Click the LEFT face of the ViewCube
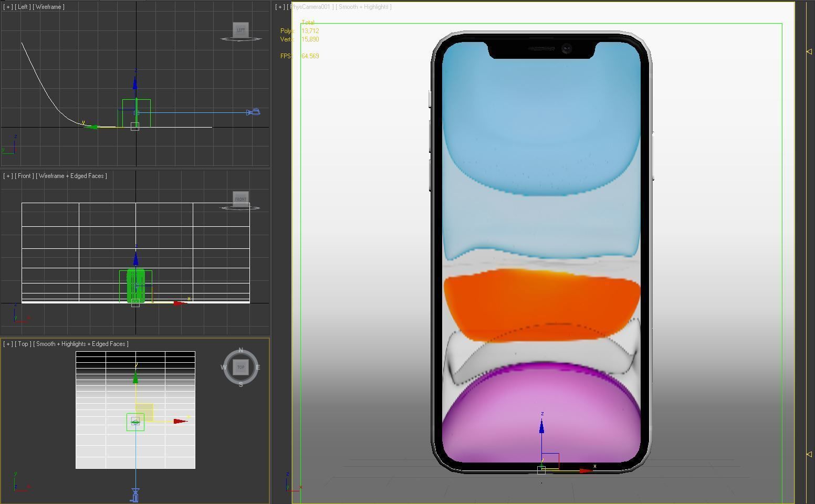Viewport: 815px width, 504px height. 241,30
